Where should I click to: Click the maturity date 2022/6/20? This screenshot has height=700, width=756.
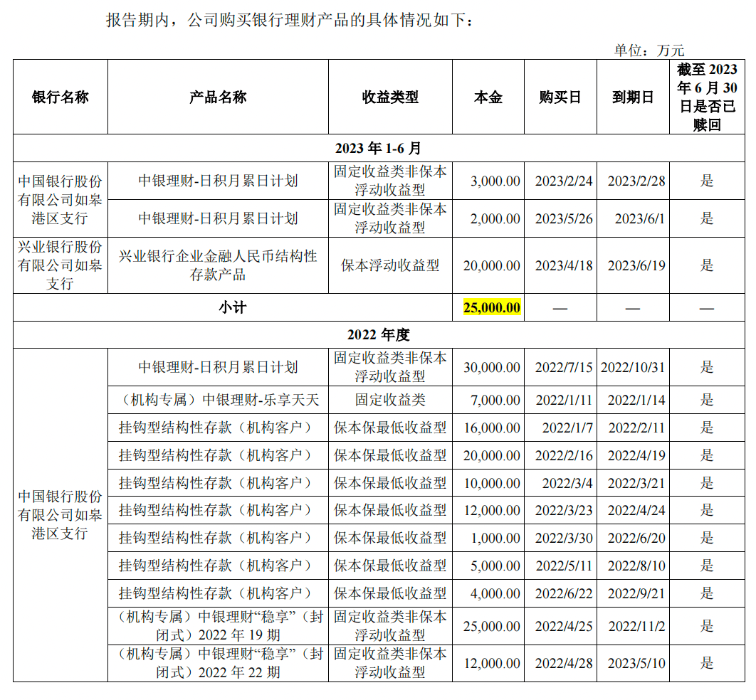click(636, 538)
